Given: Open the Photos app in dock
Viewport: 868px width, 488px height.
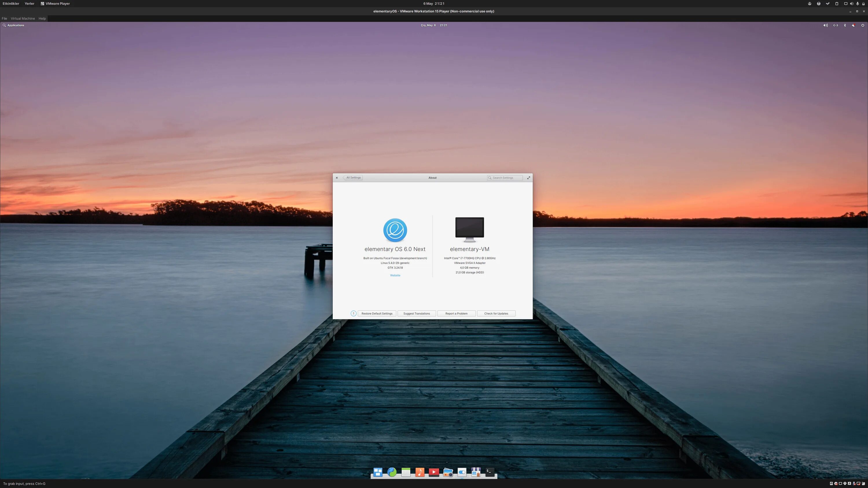Looking at the screenshot, I should [448, 472].
